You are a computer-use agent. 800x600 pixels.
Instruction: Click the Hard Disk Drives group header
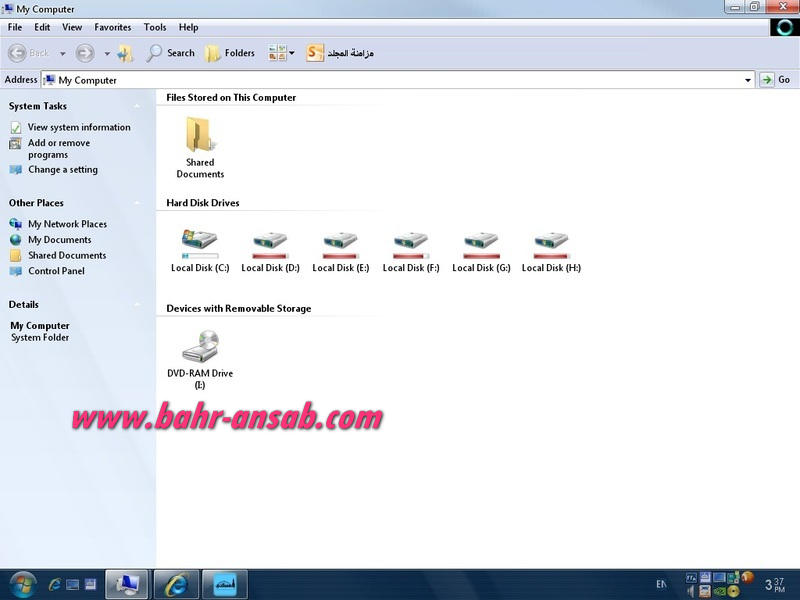click(203, 203)
